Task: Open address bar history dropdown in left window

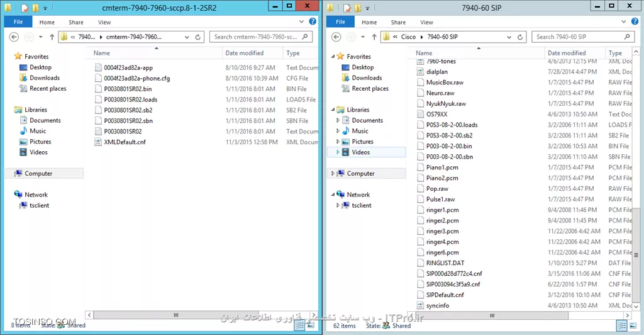Action: pyautogui.click(x=187, y=37)
